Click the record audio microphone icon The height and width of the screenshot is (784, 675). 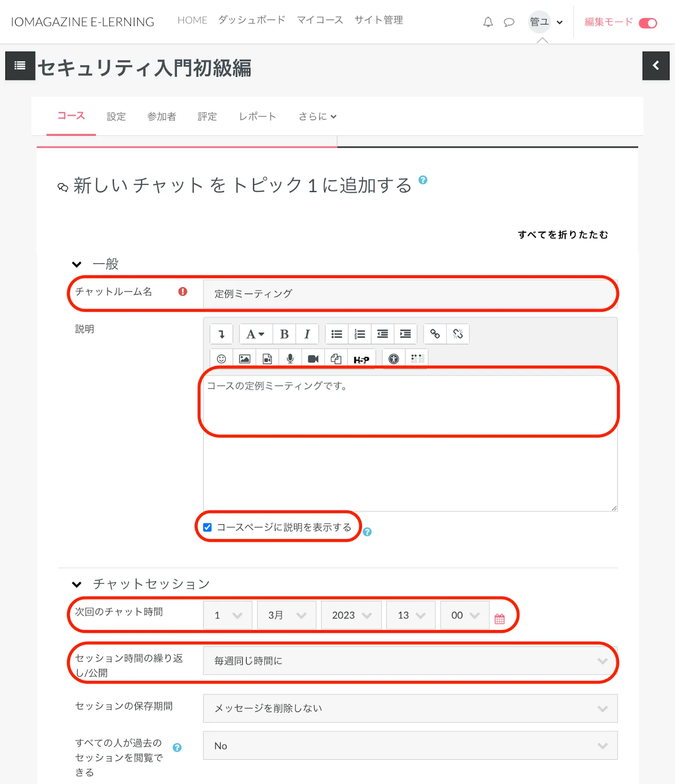pos(290,359)
